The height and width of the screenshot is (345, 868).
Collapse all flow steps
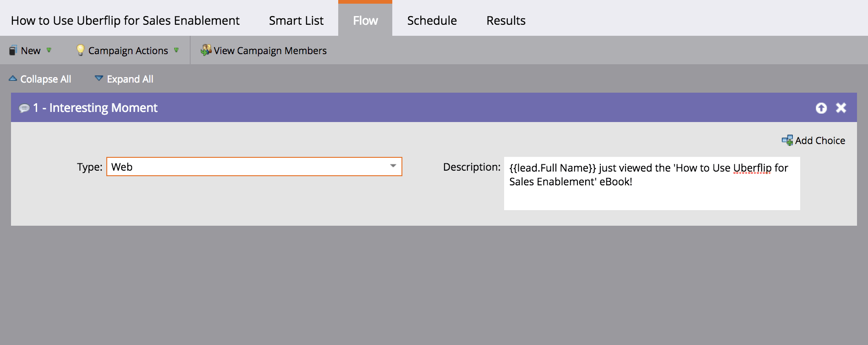tap(40, 79)
